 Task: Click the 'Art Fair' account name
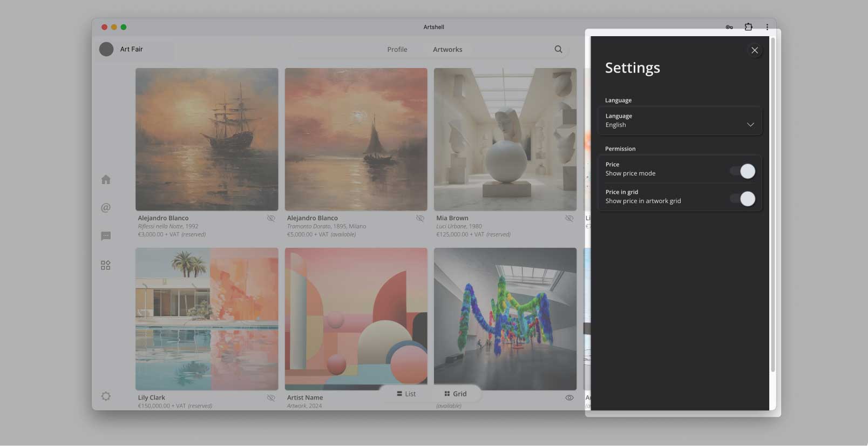tap(132, 49)
